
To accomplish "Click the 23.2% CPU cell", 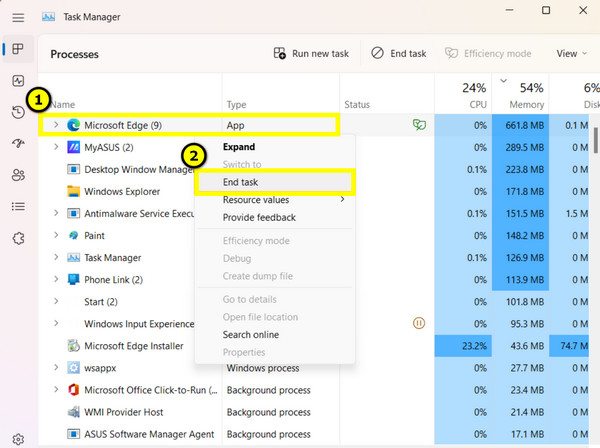I will [463, 346].
